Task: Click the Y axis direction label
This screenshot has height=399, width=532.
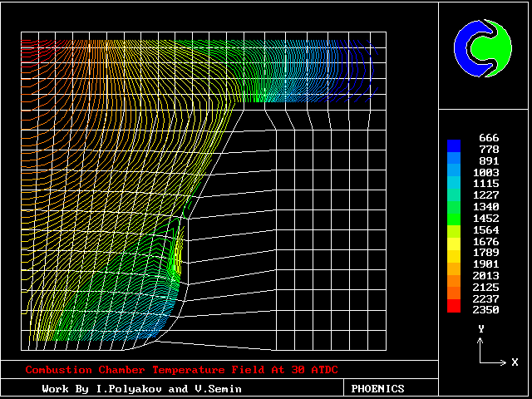Action: pos(480,329)
